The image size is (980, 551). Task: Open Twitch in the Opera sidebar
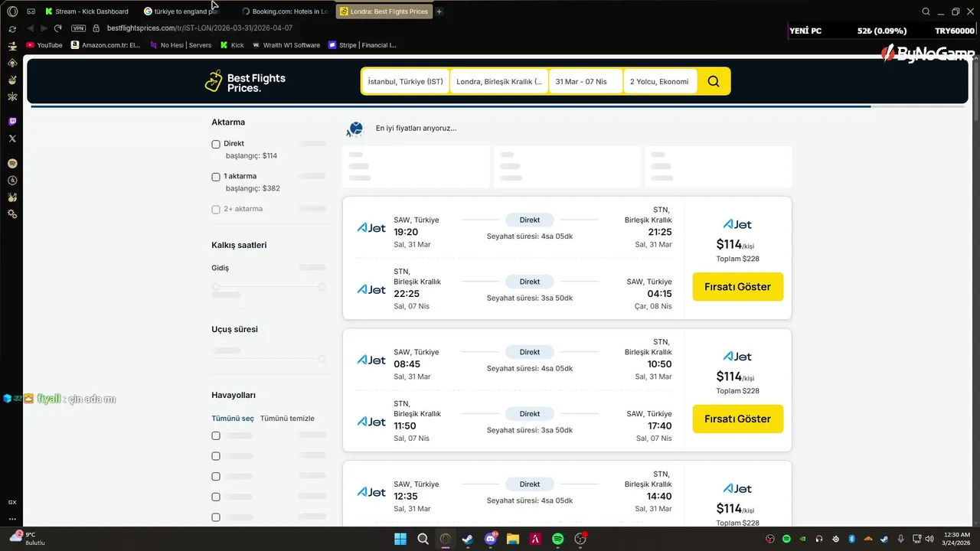12,122
